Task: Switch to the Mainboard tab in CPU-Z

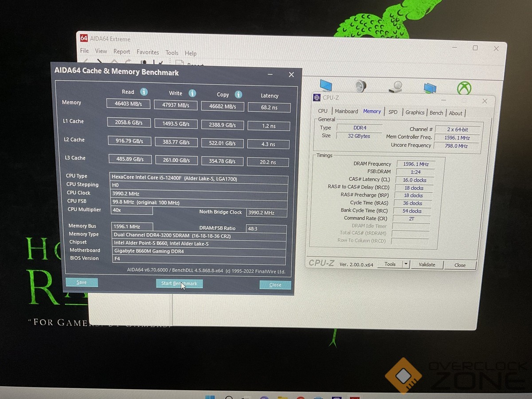Action: pyautogui.click(x=346, y=111)
